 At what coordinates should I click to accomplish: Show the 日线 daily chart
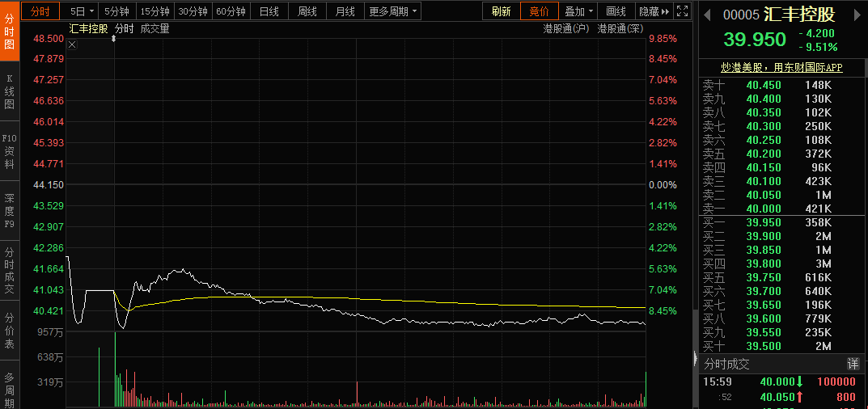coord(269,11)
